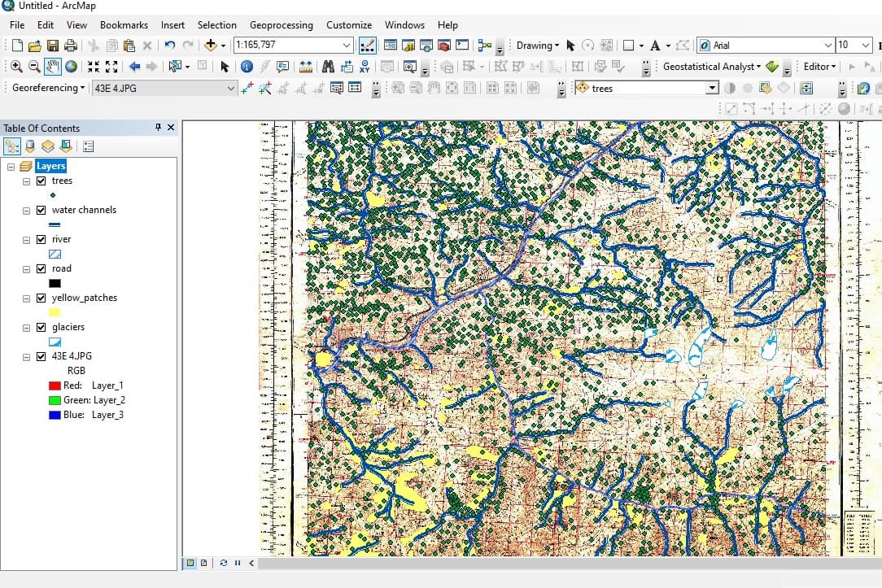The width and height of the screenshot is (882, 588).
Task: Click the yellow_patches yellow symbol swatch
Action: point(55,312)
